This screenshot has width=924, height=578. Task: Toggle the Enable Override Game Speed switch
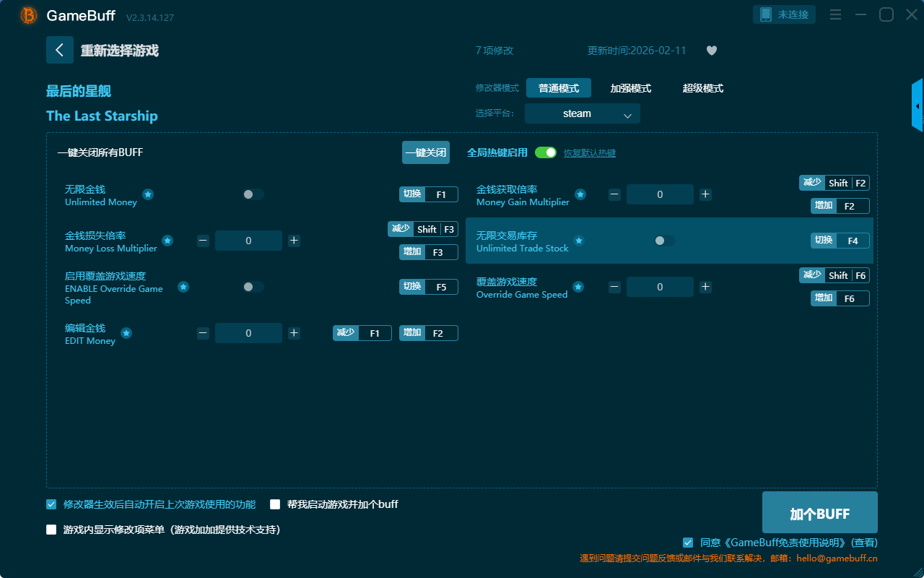click(253, 287)
